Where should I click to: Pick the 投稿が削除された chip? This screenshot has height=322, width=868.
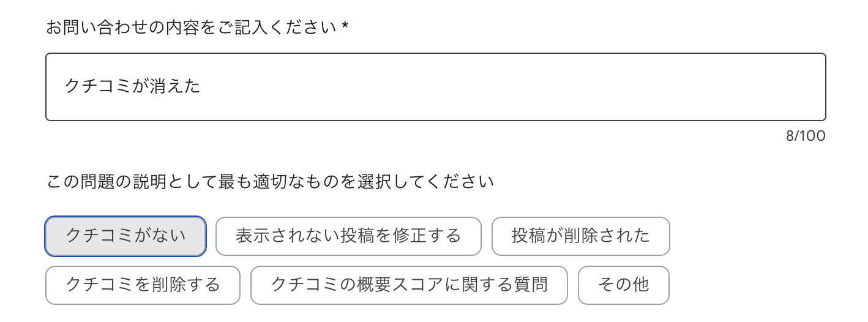click(580, 236)
